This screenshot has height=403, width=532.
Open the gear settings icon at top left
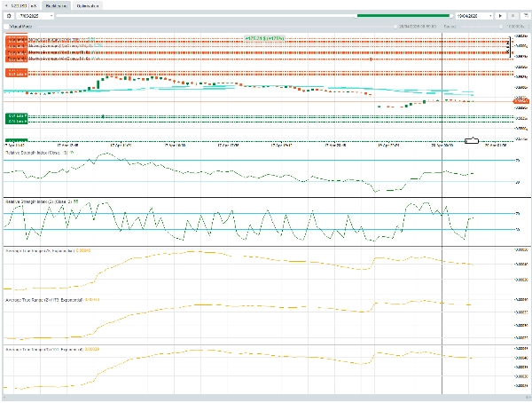click(x=8, y=16)
